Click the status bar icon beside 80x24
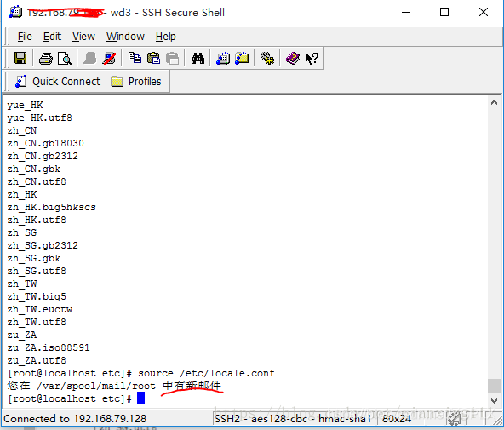 [454, 419]
